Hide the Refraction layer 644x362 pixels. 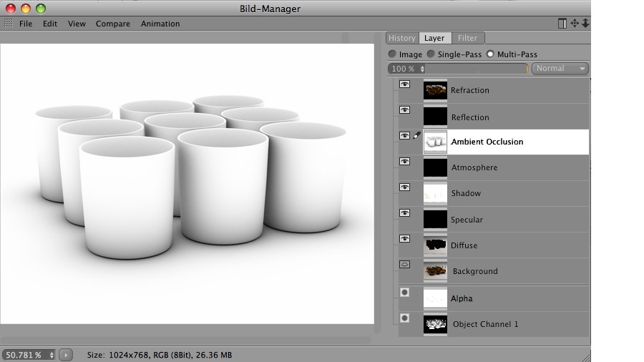[x=404, y=84]
